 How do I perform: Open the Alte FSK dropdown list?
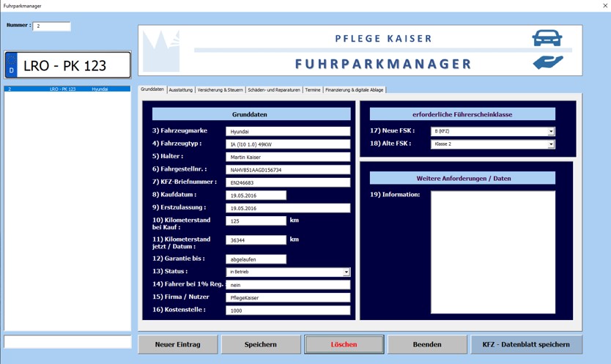tap(551, 144)
